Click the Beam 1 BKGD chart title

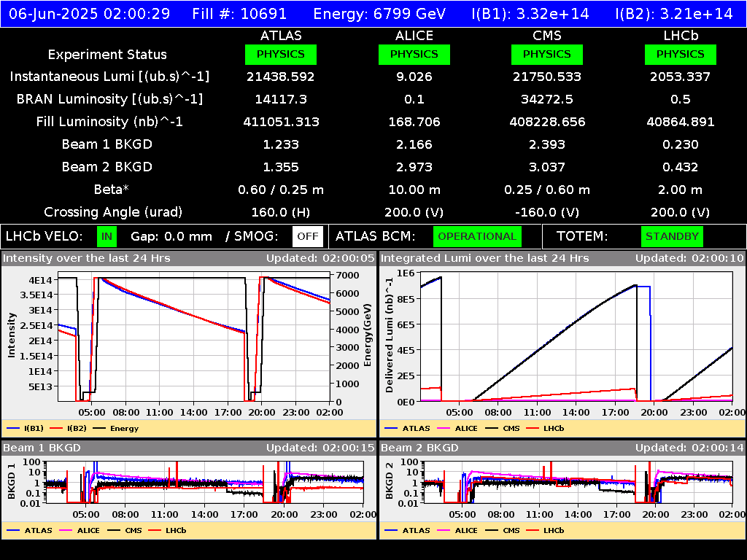(x=42, y=448)
